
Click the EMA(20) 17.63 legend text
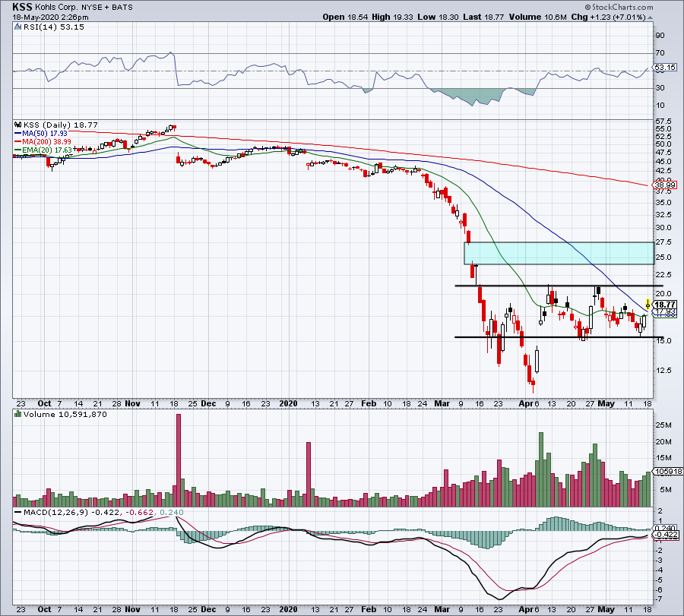pyautogui.click(x=47, y=150)
